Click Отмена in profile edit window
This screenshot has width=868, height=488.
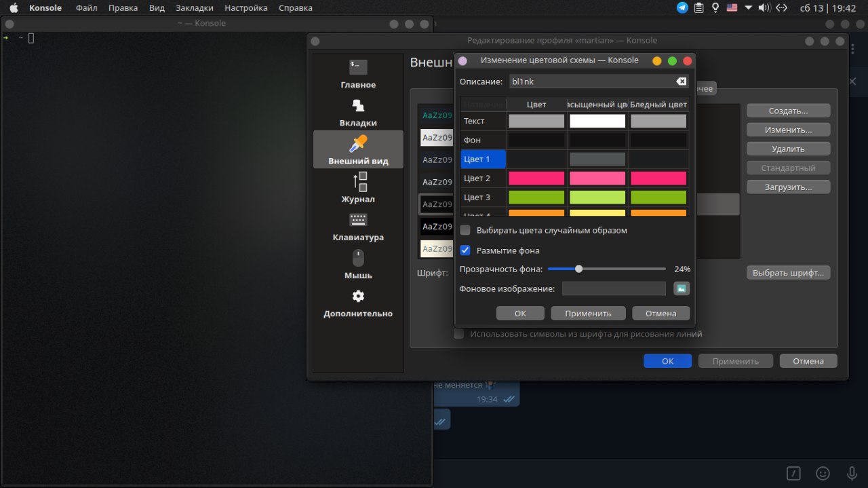click(x=808, y=361)
